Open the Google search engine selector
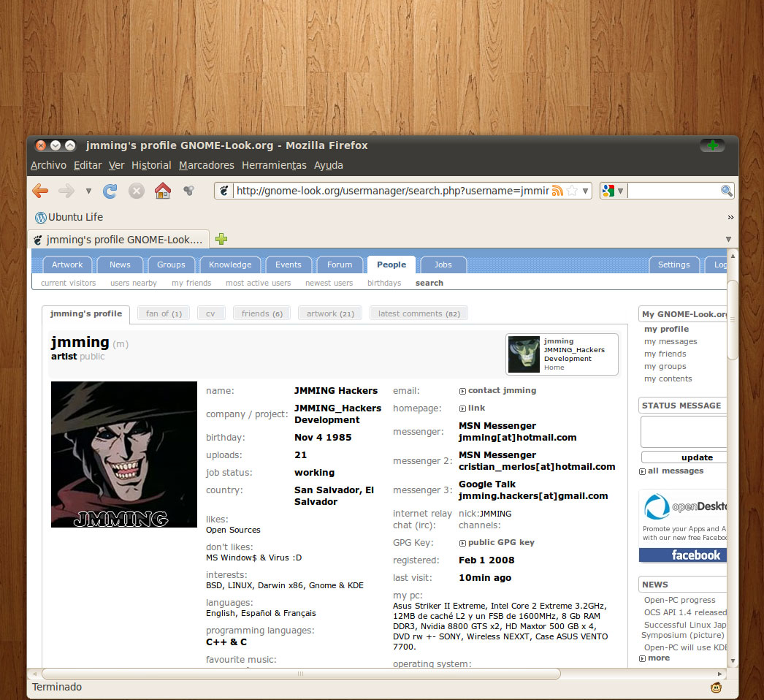 point(613,191)
